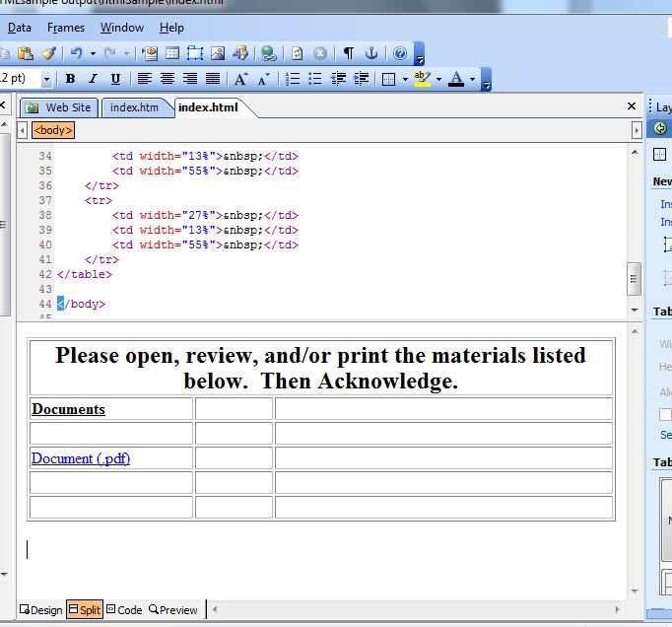Open the Undo history dropdown arrow
This screenshot has width=672, height=627.
coord(93,53)
